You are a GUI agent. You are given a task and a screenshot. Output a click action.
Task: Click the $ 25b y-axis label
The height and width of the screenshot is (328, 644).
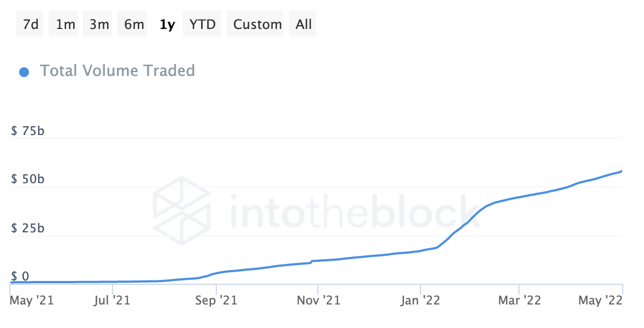tap(27, 228)
